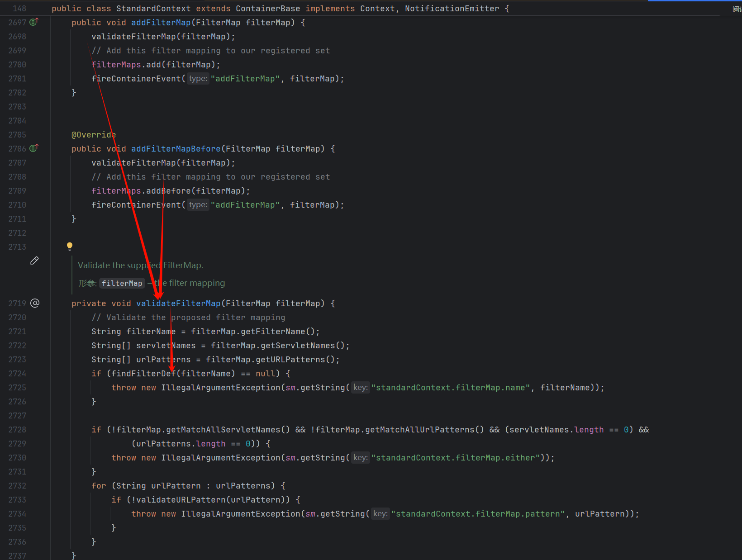
Task: Click the sticky StandardContext class header line
Action: [280, 9]
